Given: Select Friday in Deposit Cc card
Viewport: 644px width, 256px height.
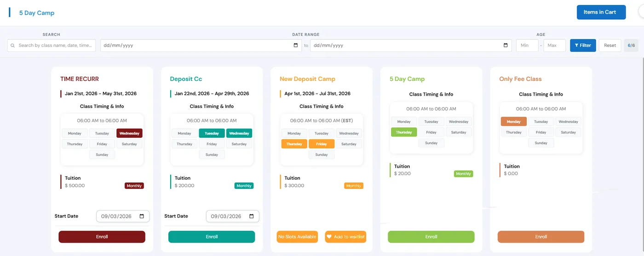Looking at the screenshot, I should [212, 144].
